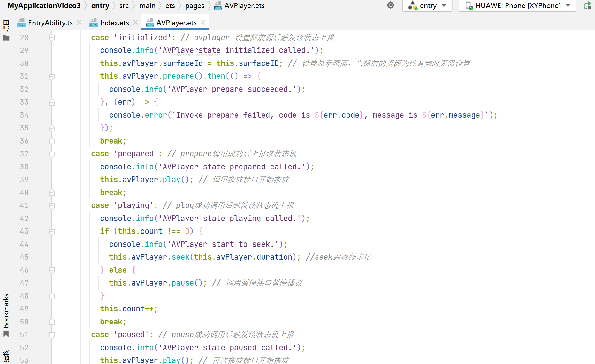Collapse the fold at line 51 case 'paused'
The width and height of the screenshot is (595, 364).
(x=52, y=335)
